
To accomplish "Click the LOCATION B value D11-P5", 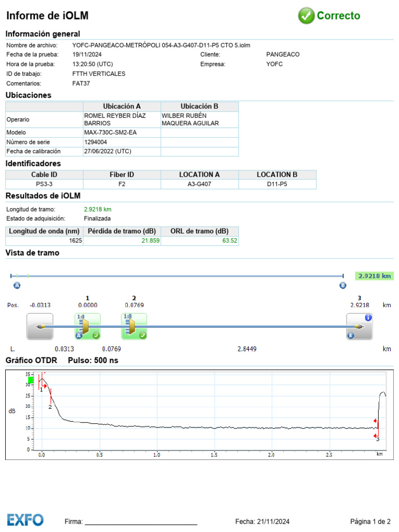I will pos(277,184).
